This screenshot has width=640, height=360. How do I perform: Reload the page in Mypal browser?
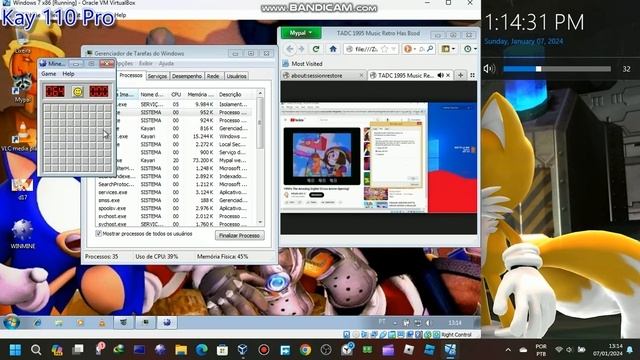pyautogui.click(x=316, y=49)
